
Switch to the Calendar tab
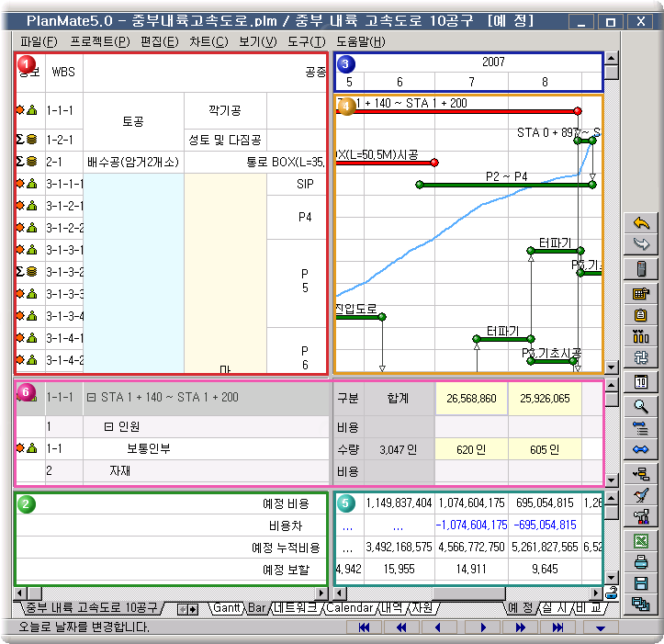click(349, 608)
